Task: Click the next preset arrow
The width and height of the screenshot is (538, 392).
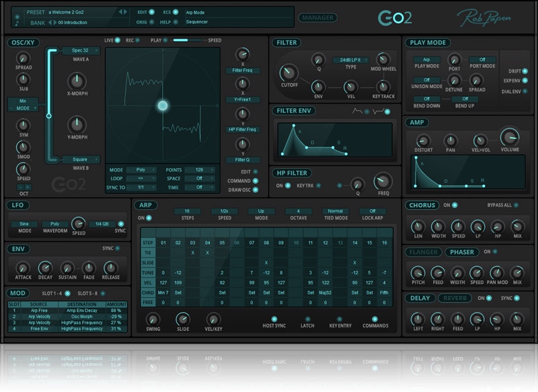Action: (x=124, y=12)
